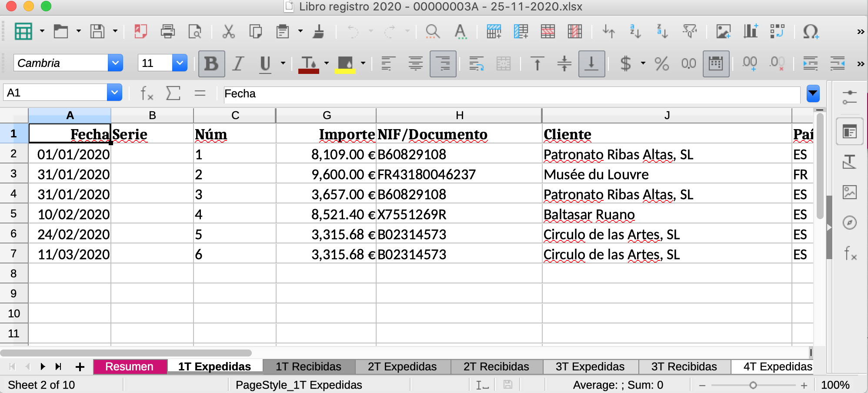
Task: Insert an image from the toolbar
Action: [723, 31]
